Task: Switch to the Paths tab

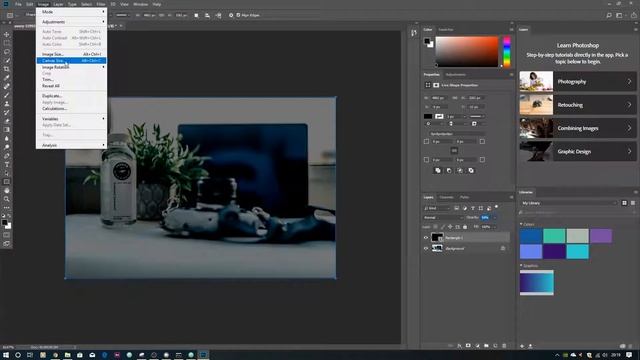Action: point(464,197)
